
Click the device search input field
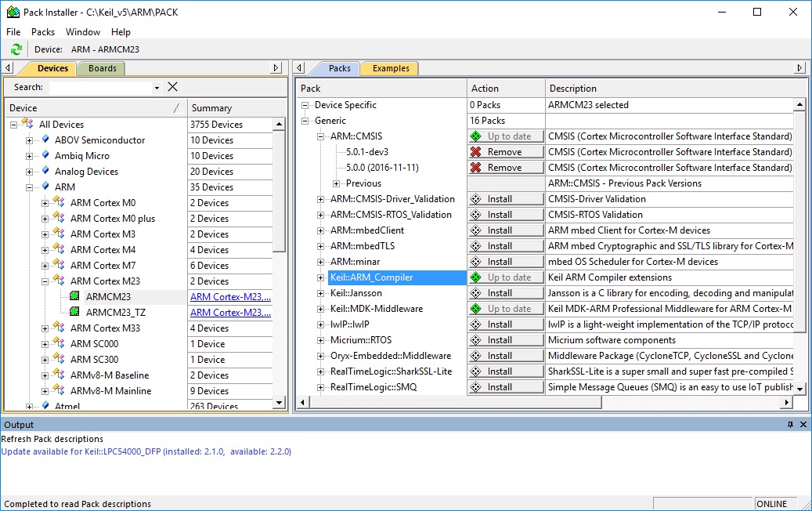100,88
